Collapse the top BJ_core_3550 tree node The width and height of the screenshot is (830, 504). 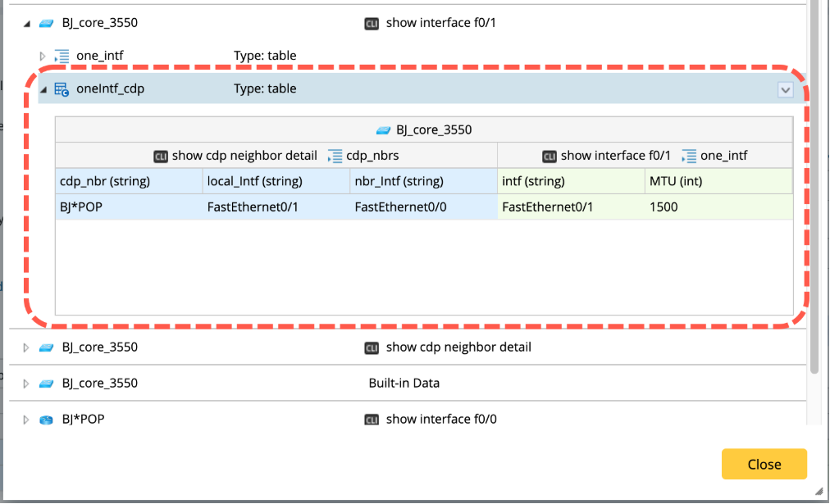(x=27, y=24)
